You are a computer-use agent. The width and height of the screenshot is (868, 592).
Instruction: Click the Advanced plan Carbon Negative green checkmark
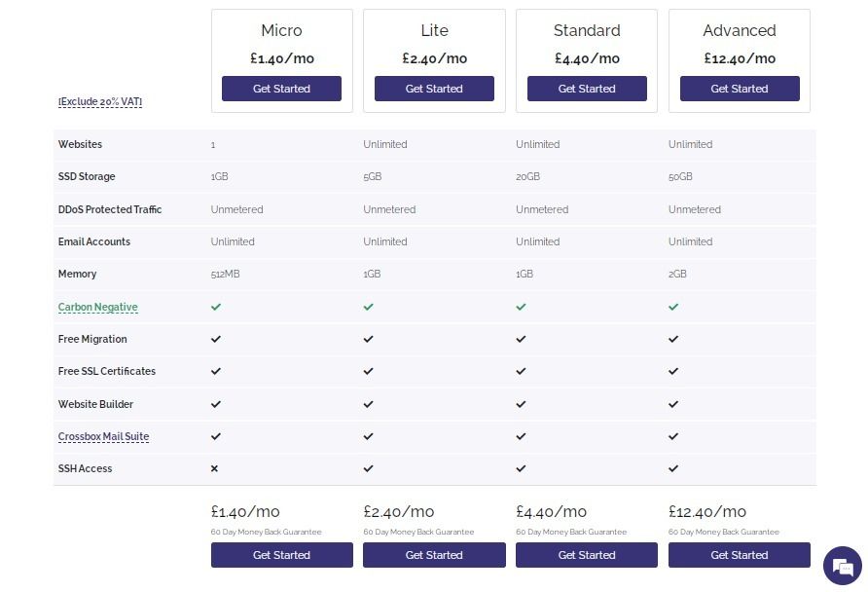(673, 307)
